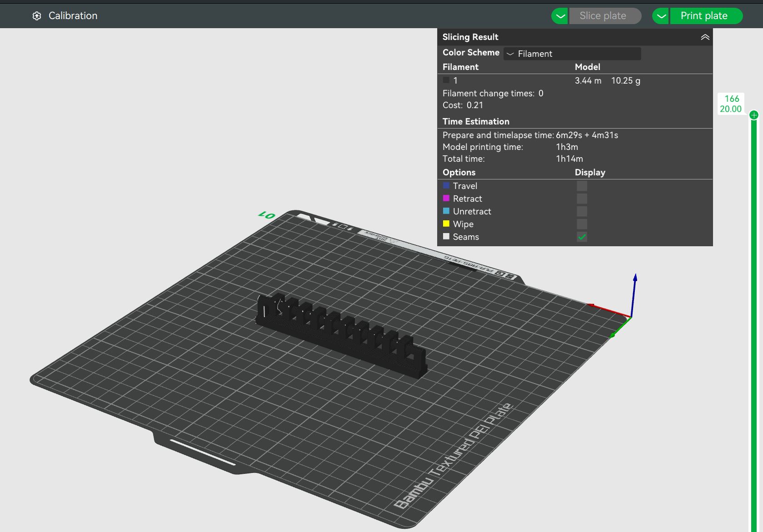Click the magenta Retract color swatch
This screenshot has width=763, height=532.
446,198
